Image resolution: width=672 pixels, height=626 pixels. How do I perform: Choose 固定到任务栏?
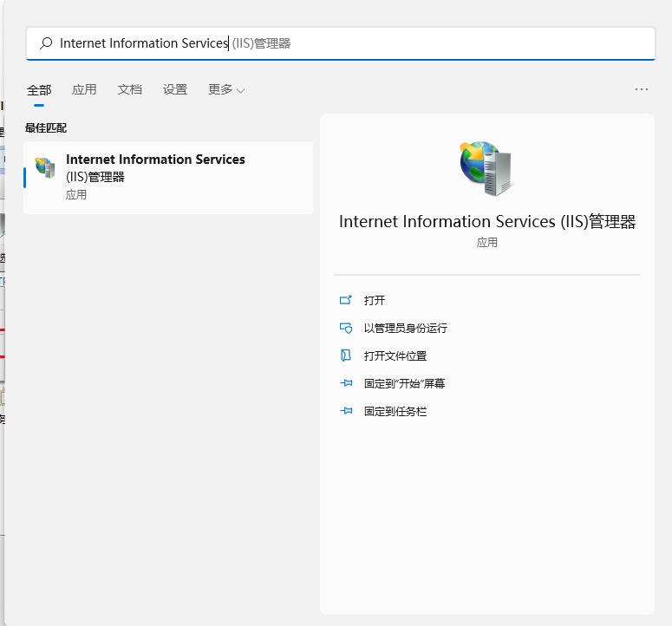coord(395,411)
